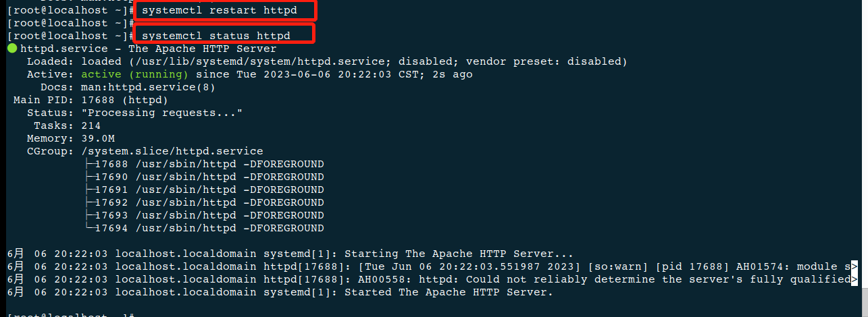
Task: Click the CGroup path /system.slice/httpd.service
Action: (172, 151)
